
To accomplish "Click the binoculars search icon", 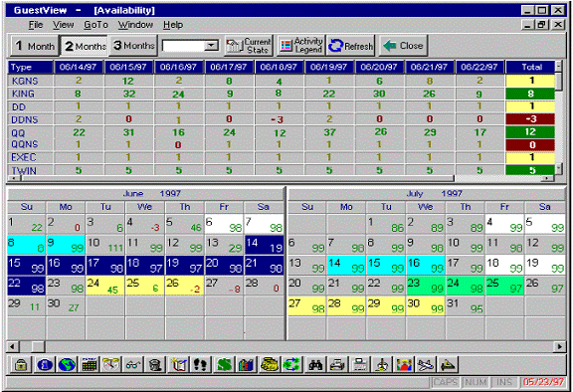I will pyautogui.click(x=315, y=364).
